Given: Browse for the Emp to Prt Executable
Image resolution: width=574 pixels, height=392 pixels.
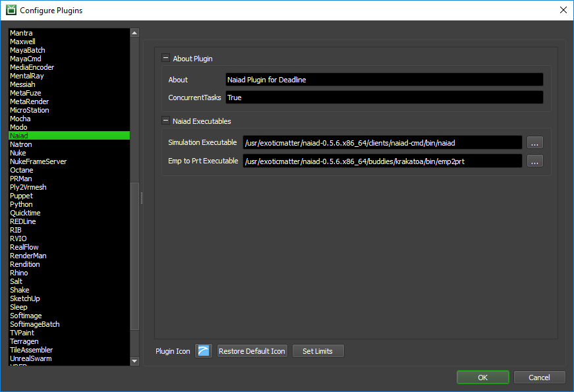Looking at the screenshot, I should coord(534,160).
